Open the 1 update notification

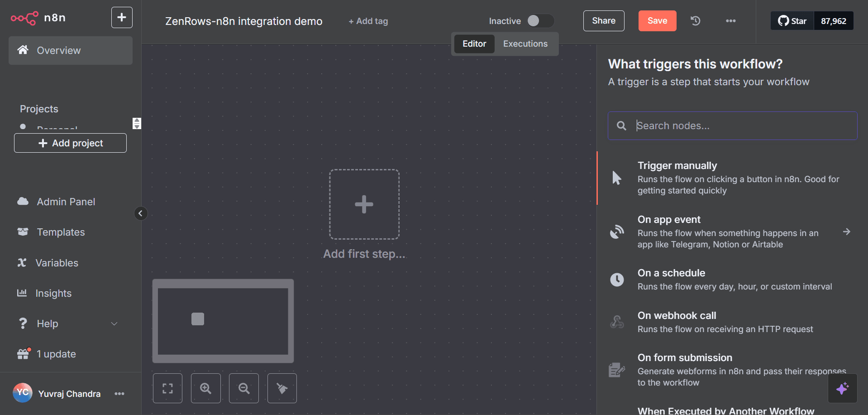[x=56, y=354]
